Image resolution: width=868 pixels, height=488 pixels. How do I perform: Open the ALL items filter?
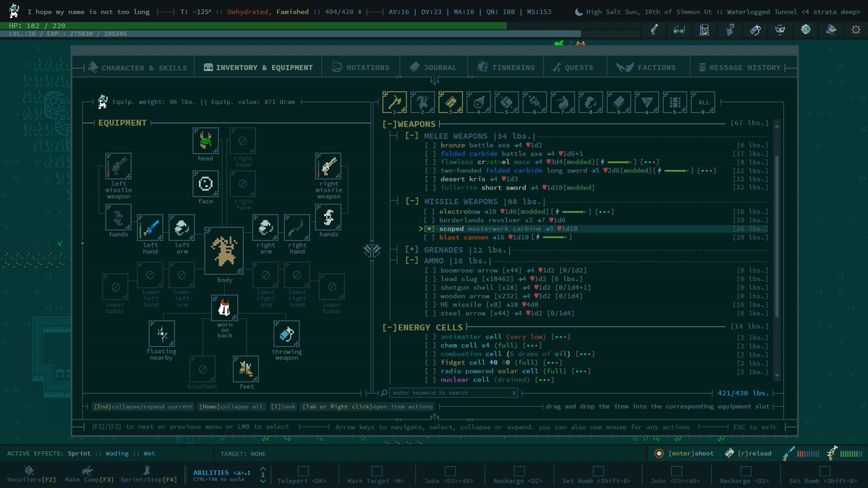tap(702, 102)
